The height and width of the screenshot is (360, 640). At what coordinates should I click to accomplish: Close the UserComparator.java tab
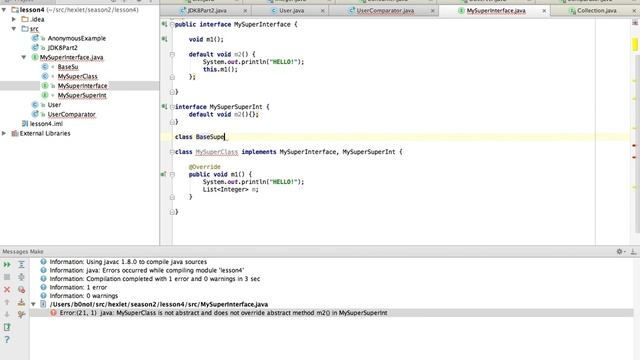[x=433, y=11]
